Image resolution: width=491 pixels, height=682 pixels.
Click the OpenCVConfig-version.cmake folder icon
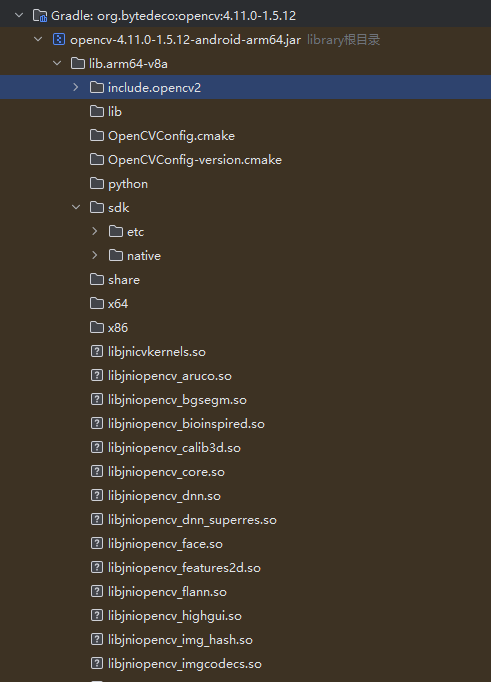tap(97, 159)
